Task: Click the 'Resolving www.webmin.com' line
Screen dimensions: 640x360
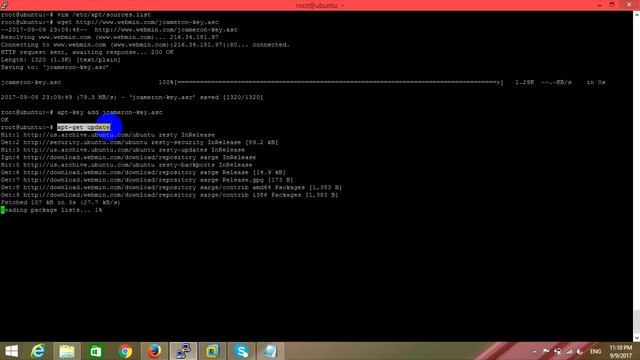Action: [109, 37]
